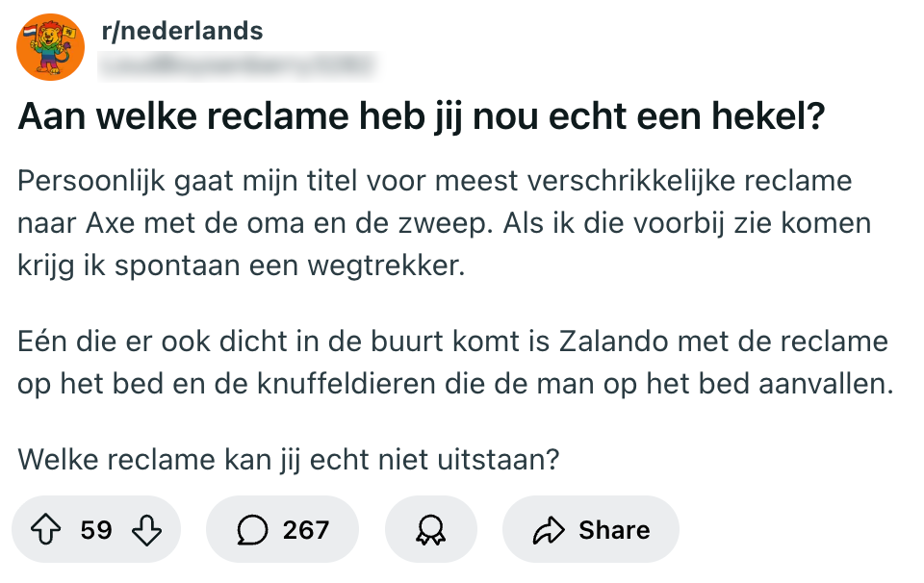The image size is (924, 583).
Task: Upvote the post with the up arrow
Action: [x=46, y=530]
